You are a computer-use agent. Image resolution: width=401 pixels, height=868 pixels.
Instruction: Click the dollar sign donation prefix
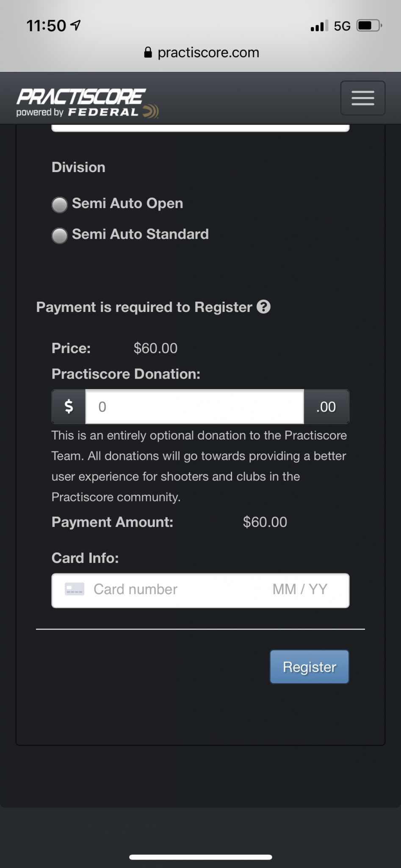(x=69, y=406)
